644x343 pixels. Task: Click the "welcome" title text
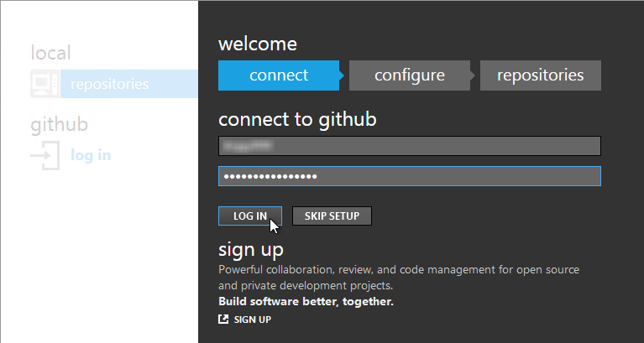258,44
